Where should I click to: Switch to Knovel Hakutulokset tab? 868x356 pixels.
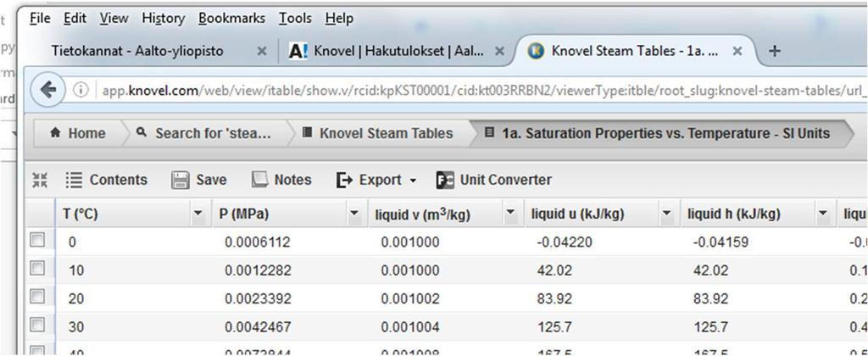click(397, 51)
